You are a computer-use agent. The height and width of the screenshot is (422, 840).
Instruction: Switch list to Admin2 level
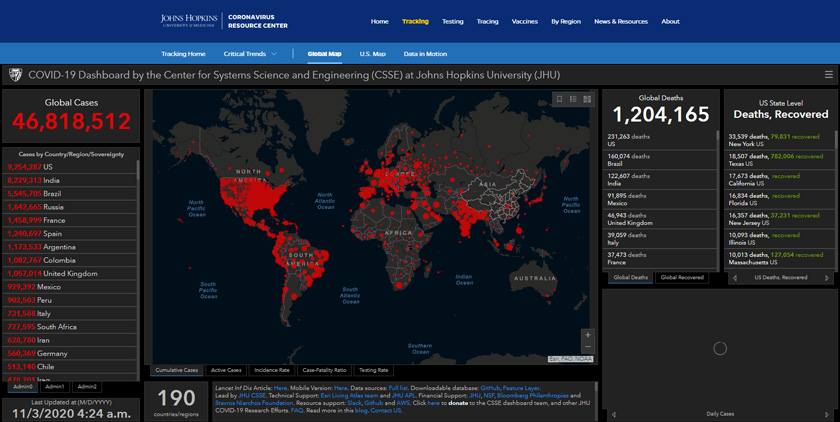87,387
